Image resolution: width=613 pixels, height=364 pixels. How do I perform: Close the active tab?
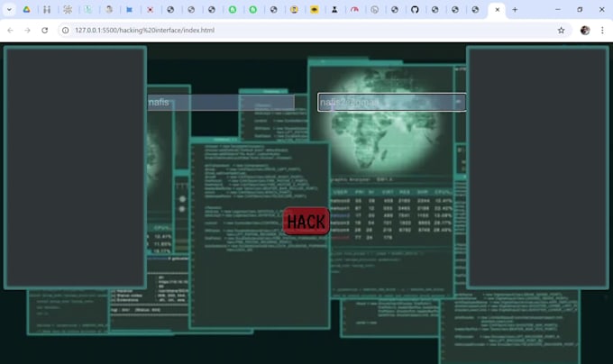[x=497, y=9]
